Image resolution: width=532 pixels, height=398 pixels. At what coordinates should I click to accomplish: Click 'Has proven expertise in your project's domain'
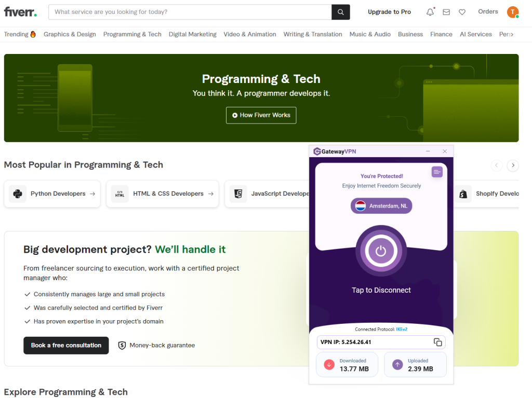click(x=98, y=321)
